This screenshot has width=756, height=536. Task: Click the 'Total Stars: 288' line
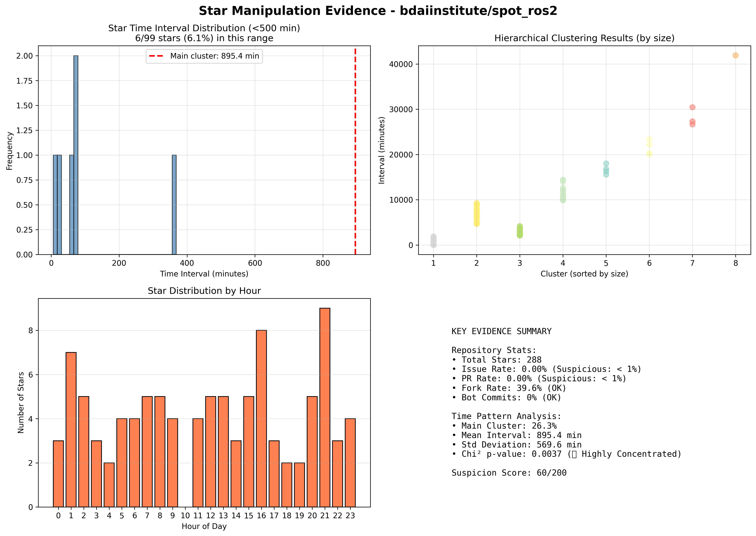coord(497,360)
